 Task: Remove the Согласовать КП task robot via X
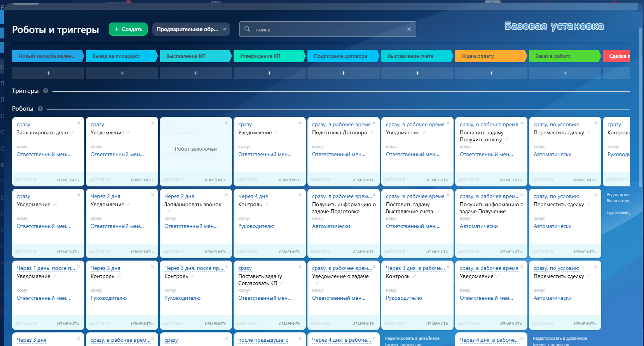300,267
